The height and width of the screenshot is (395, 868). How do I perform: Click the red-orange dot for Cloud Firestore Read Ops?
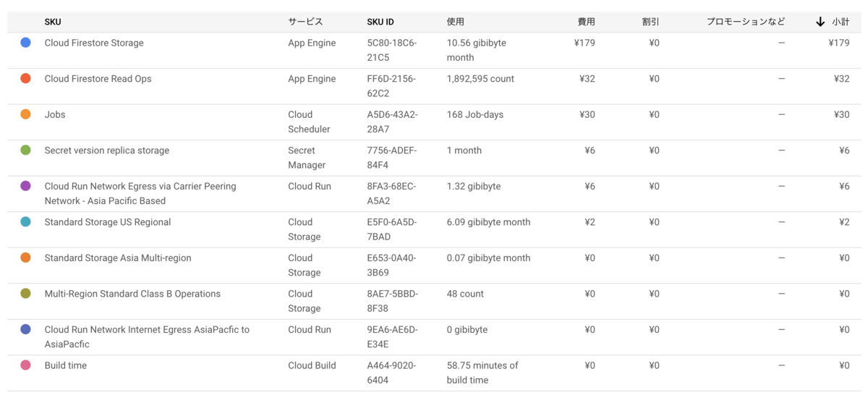pos(25,78)
